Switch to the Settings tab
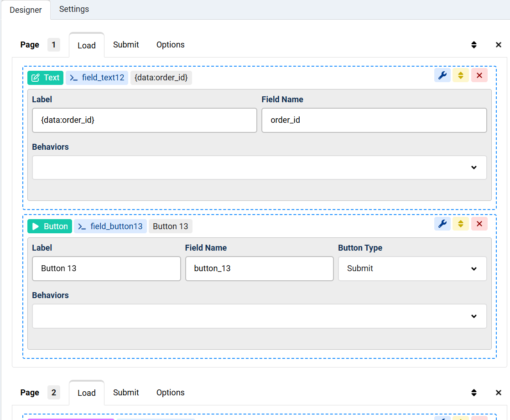The height and width of the screenshot is (420, 510). (74, 9)
